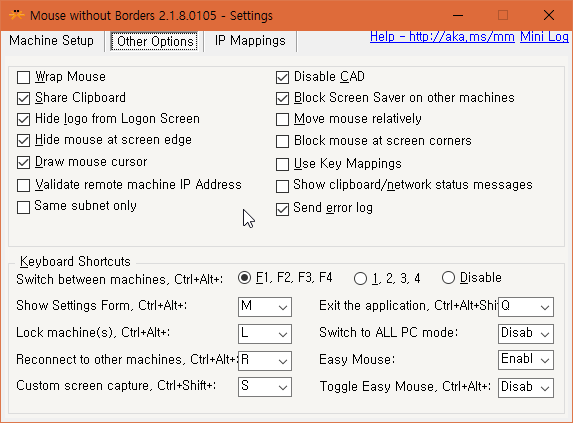Switch to the Machine Setup tab

point(52,41)
